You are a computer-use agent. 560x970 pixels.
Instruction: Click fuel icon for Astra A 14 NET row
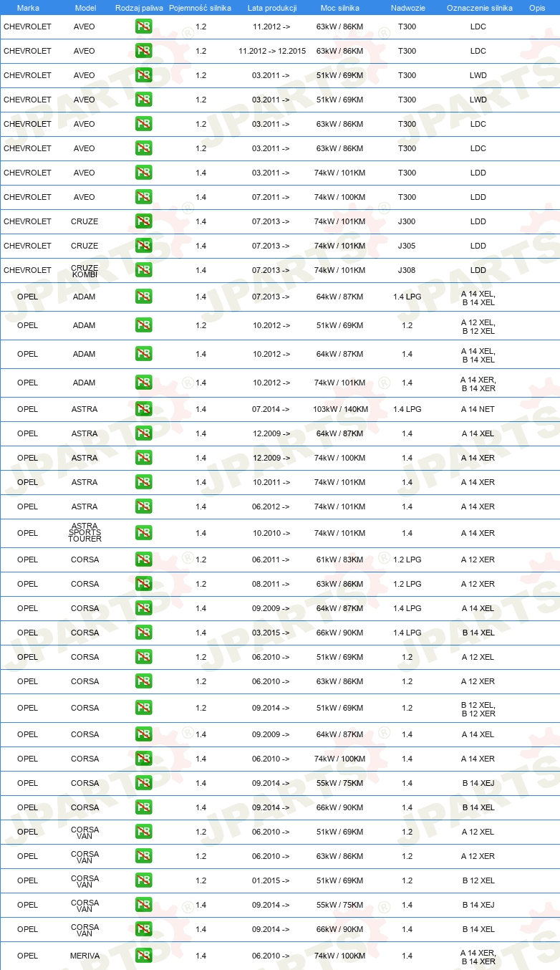tap(144, 409)
